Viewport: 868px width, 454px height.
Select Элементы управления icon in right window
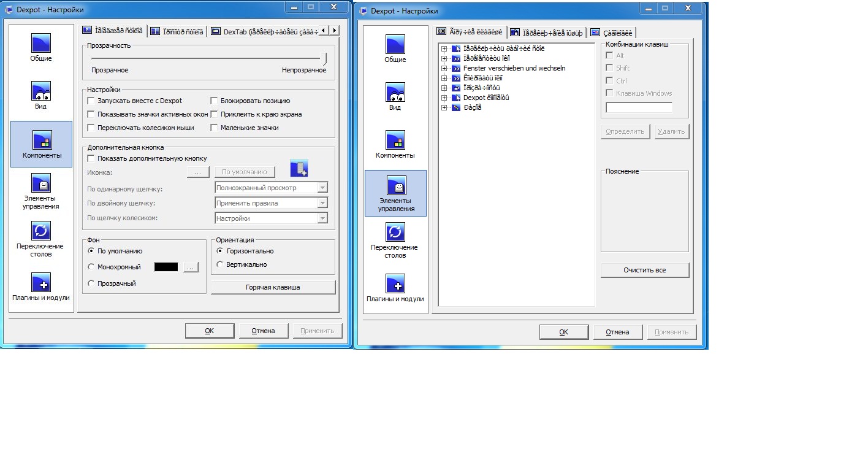tap(395, 193)
